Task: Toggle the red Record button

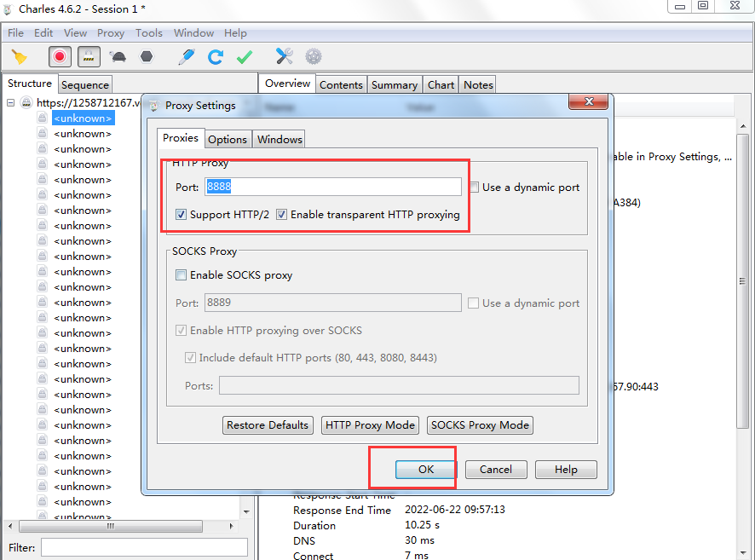Action: click(x=60, y=57)
